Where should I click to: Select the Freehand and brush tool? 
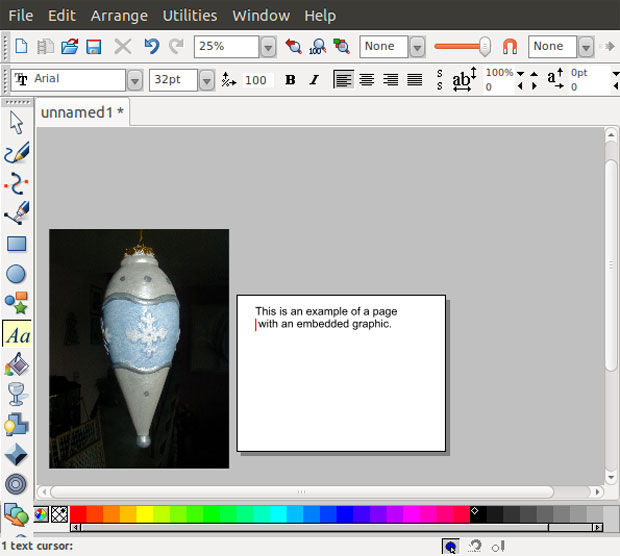coord(17,153)
